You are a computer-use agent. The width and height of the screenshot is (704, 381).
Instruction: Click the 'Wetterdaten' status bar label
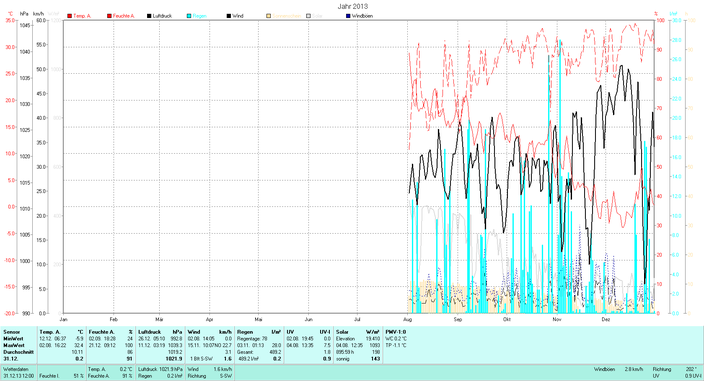(16, 369)
